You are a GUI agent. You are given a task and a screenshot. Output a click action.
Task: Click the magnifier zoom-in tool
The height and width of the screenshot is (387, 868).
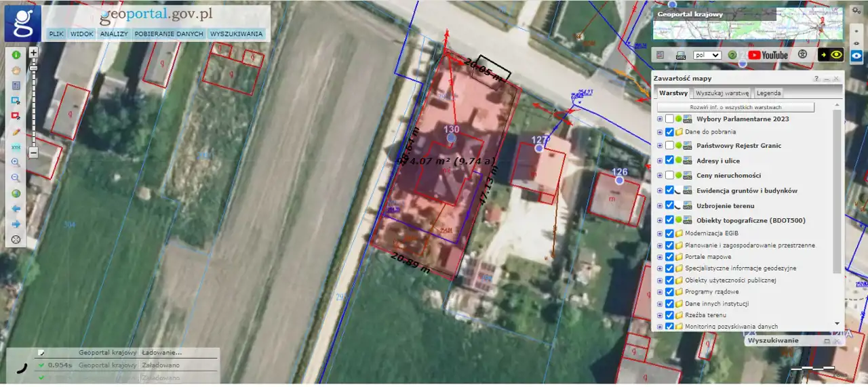pos(16,163)
